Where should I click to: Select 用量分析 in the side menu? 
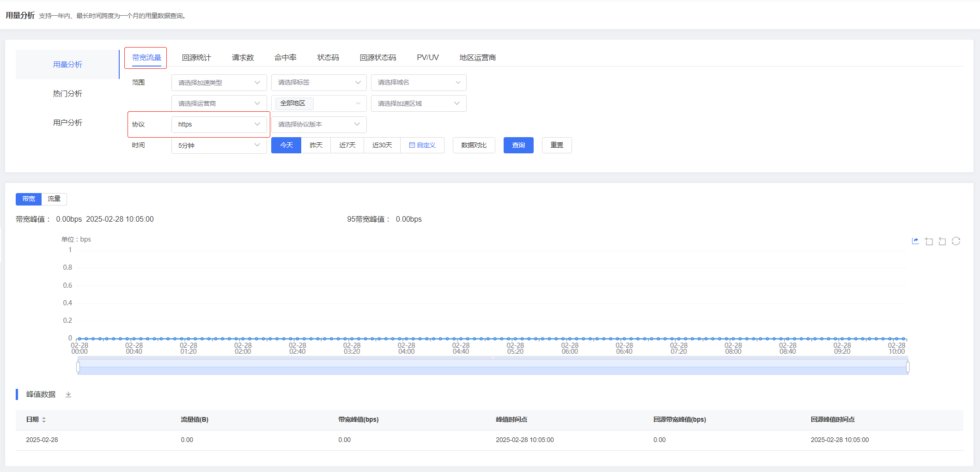67,65
